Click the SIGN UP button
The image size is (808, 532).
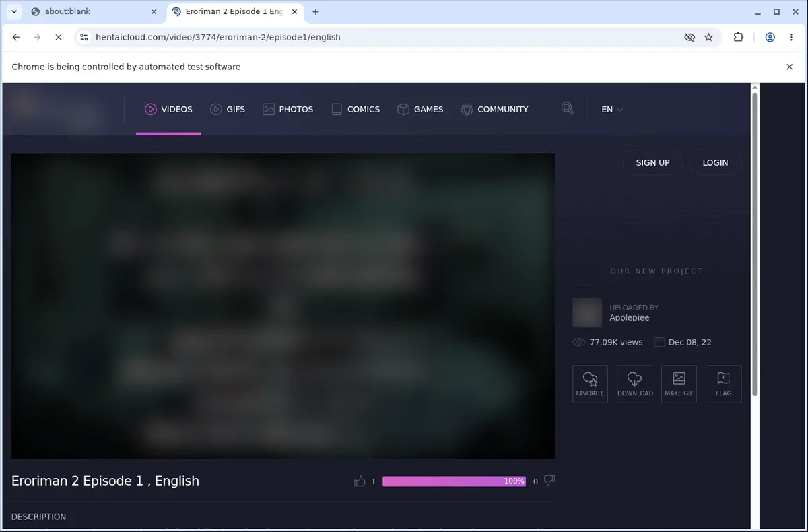(652, 162)
